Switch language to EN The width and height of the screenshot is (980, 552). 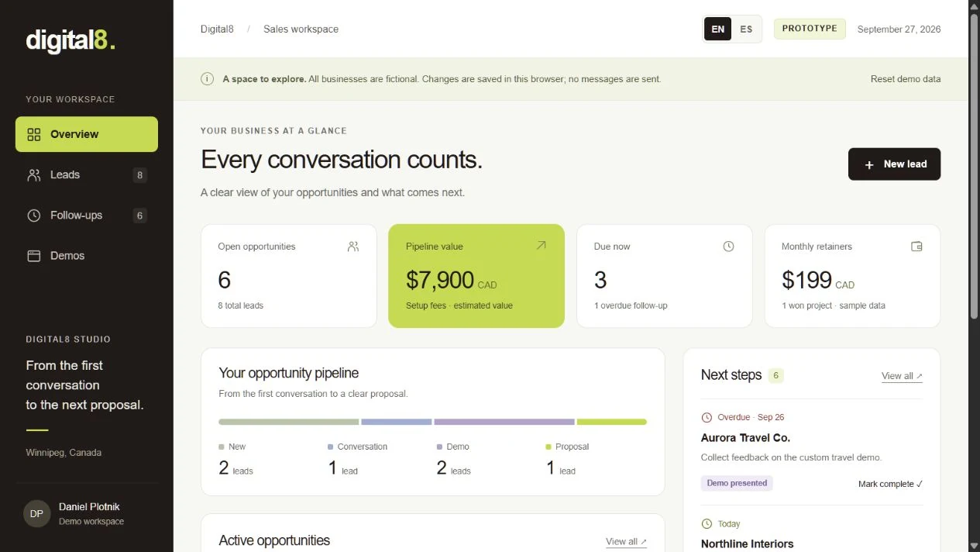pos(718,29)
